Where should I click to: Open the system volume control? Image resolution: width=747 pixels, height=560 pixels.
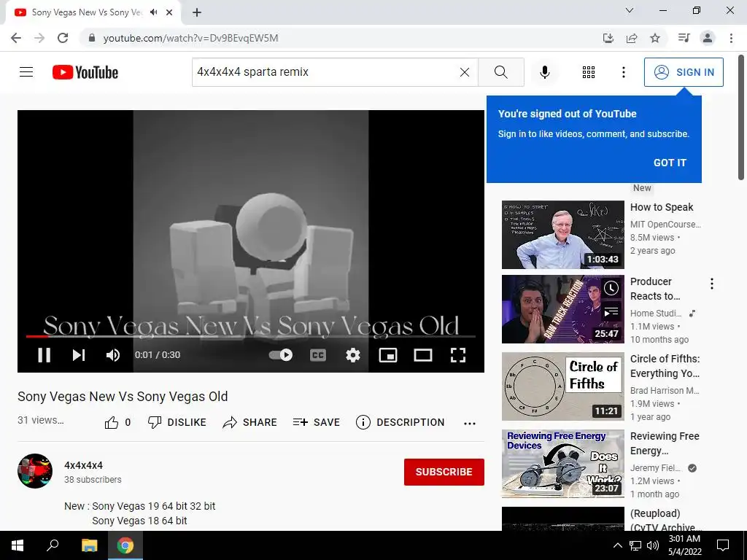pos(653,545)
